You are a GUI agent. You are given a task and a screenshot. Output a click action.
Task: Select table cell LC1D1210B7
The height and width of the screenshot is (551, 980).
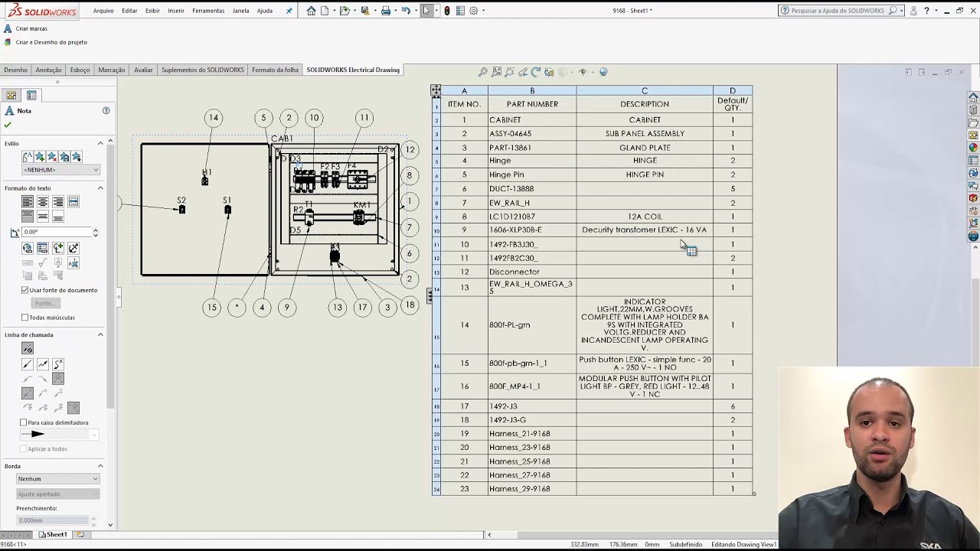coord(532,217)
